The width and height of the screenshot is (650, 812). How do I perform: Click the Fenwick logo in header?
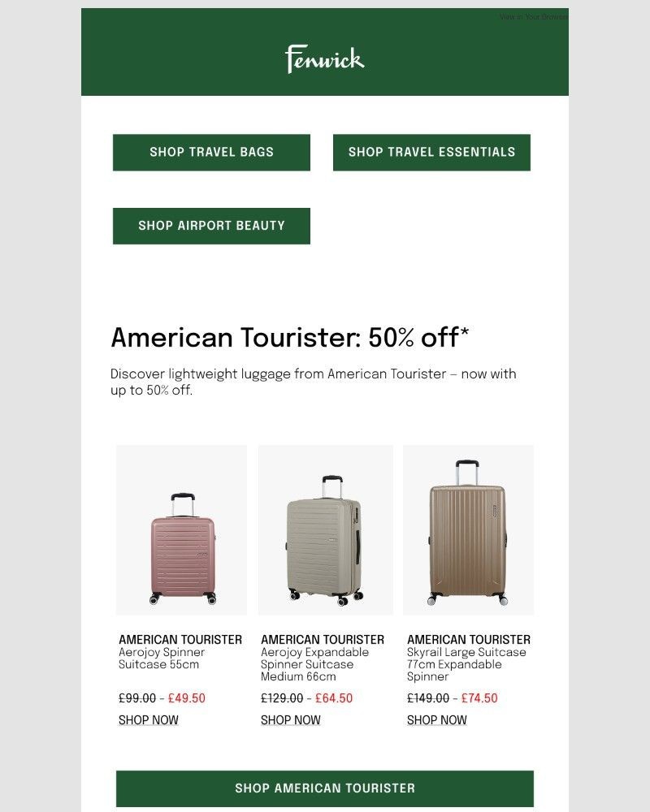(x=324, y=58)
